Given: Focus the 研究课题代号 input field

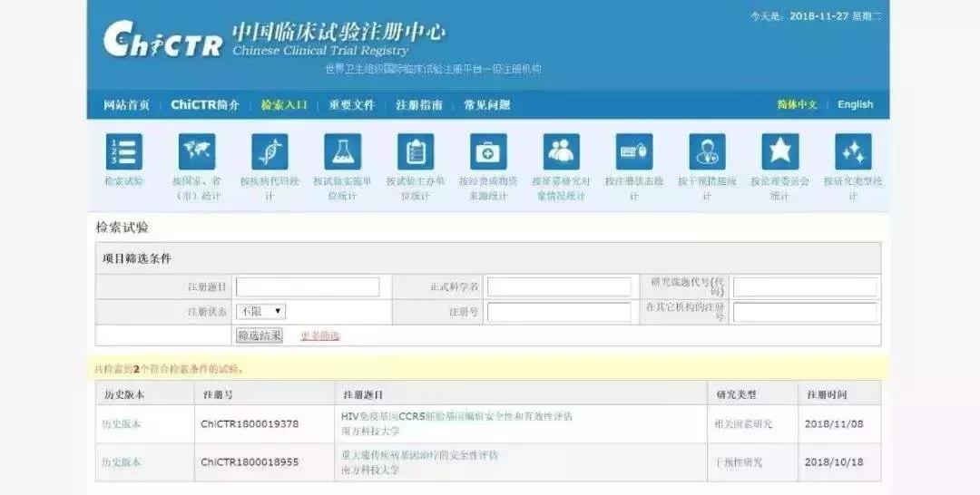Looking at the screenshot, I should click(x=805, y=287).
